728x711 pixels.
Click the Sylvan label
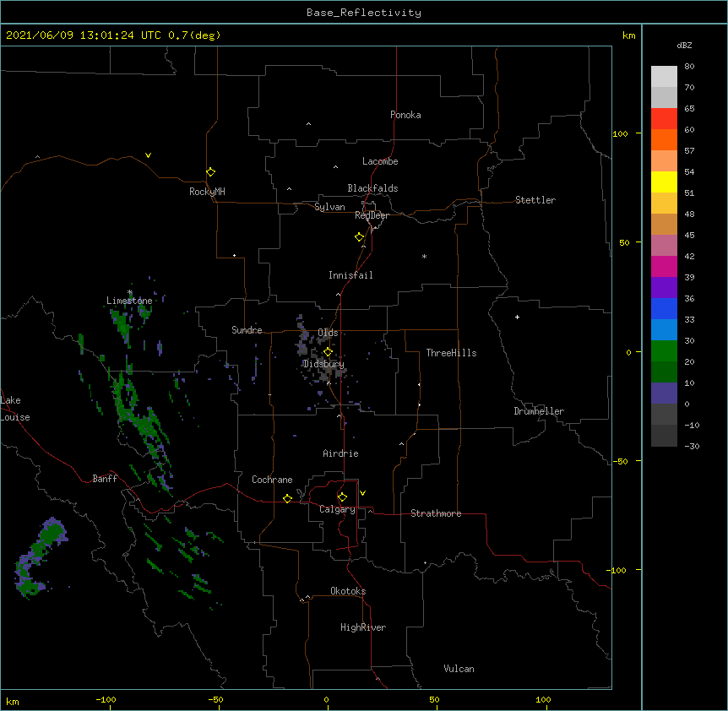329,207
